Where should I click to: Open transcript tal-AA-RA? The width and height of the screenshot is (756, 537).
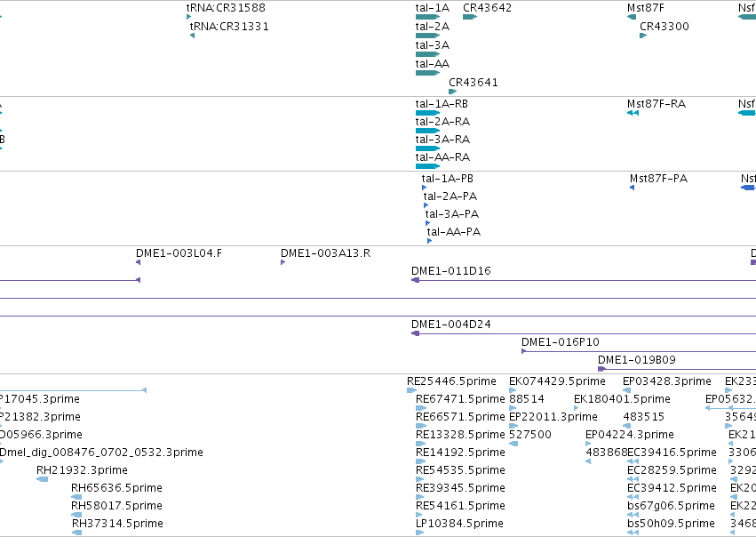coord(427,166)
